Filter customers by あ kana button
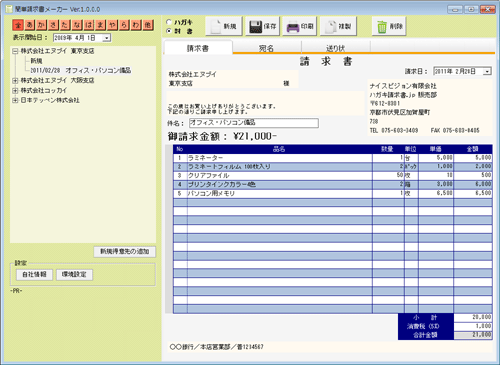This screenshot has width=500, height=365. 30,25
